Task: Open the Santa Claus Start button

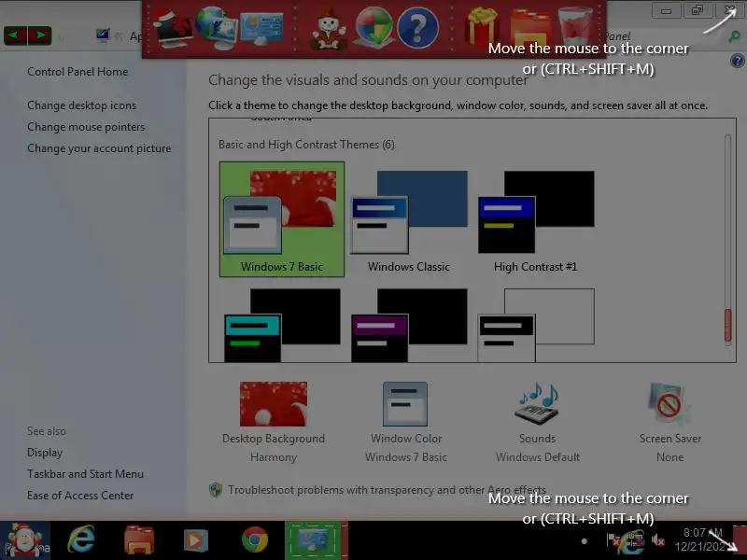Action: point(23,540)
